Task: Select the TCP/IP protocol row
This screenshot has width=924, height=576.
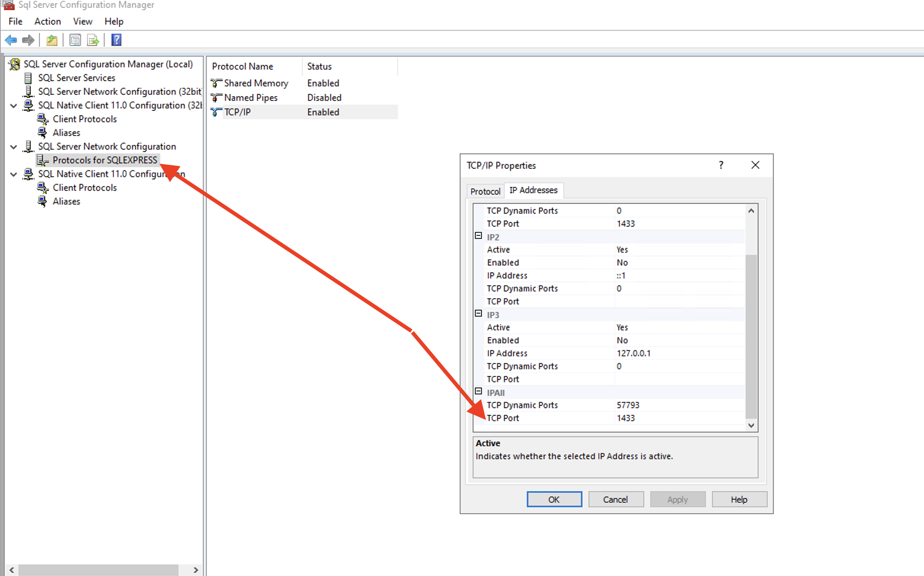Action: point(304,112)
